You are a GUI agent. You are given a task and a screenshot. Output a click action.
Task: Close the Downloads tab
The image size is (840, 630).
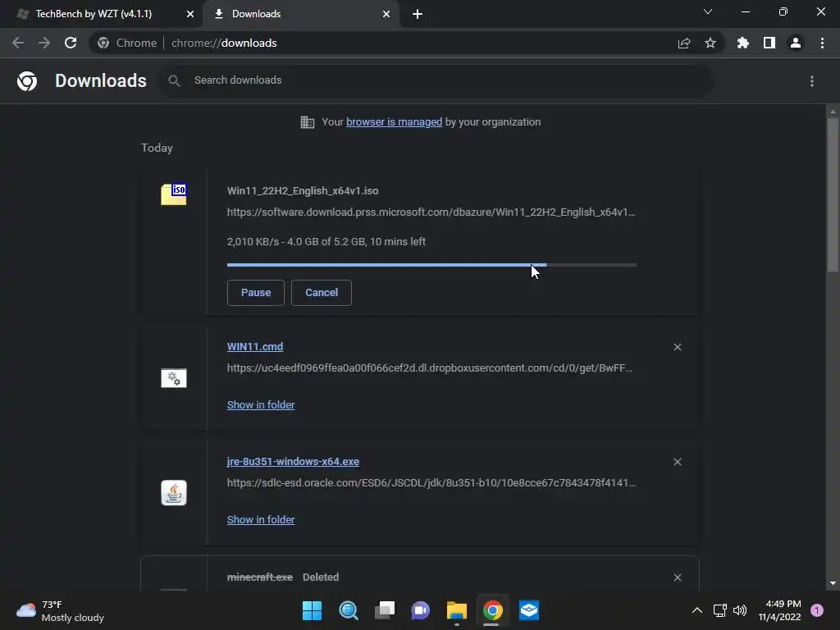click(386, 14)
